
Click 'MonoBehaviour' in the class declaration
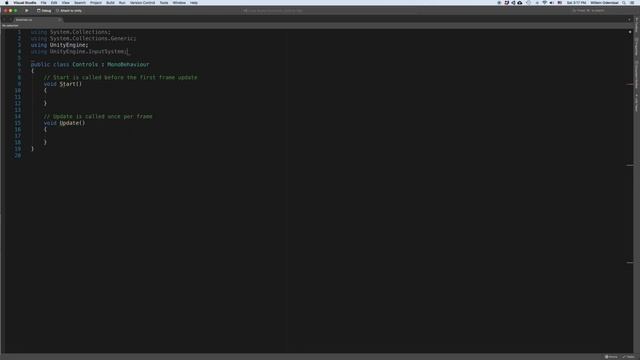click(x=128, y=64)
